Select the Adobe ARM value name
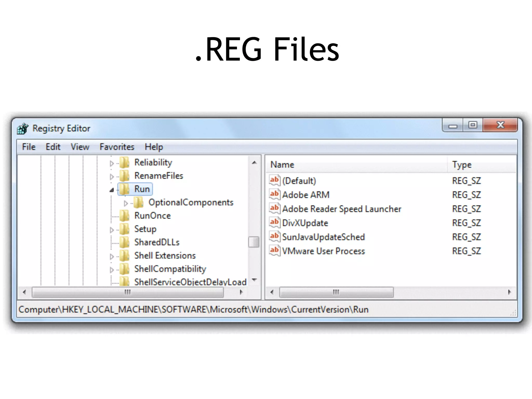532x399 pixels. pos(306,195)
